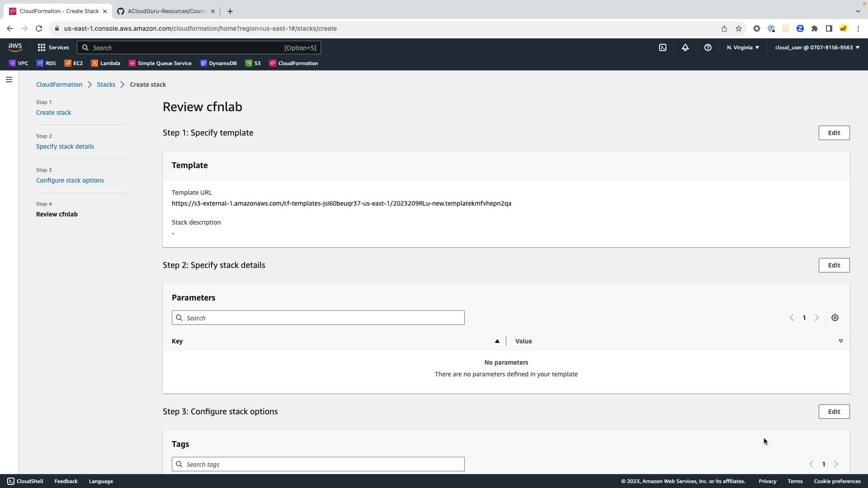The width and height of the screenshot is (868, 488).
Task: Open CloudShell from the footer bar
Action: [x=25, y=481]
